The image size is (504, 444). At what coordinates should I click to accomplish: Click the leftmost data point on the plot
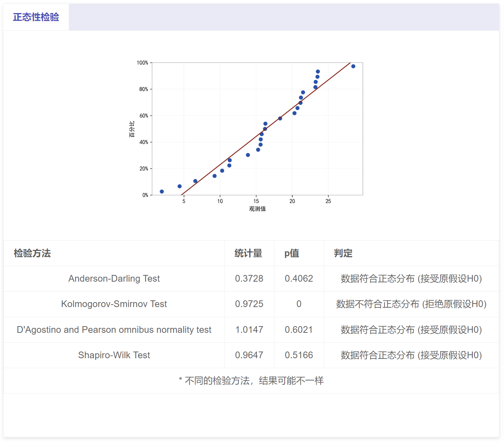tap(162, 192)
